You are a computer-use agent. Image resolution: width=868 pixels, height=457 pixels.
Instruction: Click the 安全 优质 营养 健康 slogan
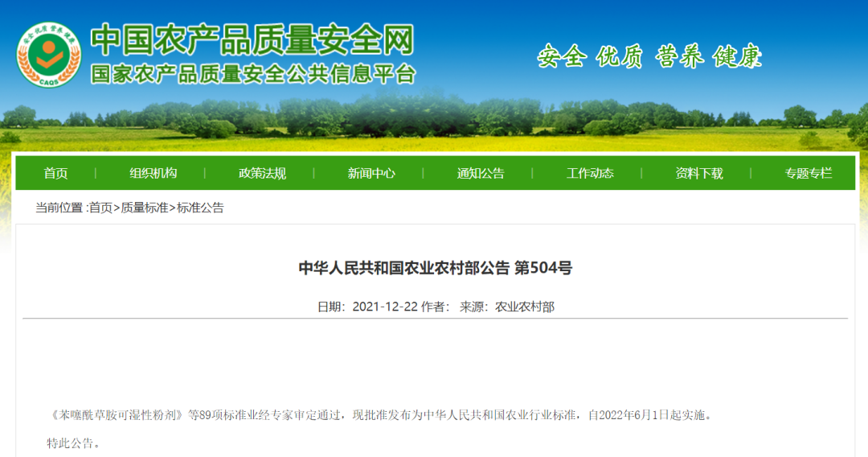point(649,56)
